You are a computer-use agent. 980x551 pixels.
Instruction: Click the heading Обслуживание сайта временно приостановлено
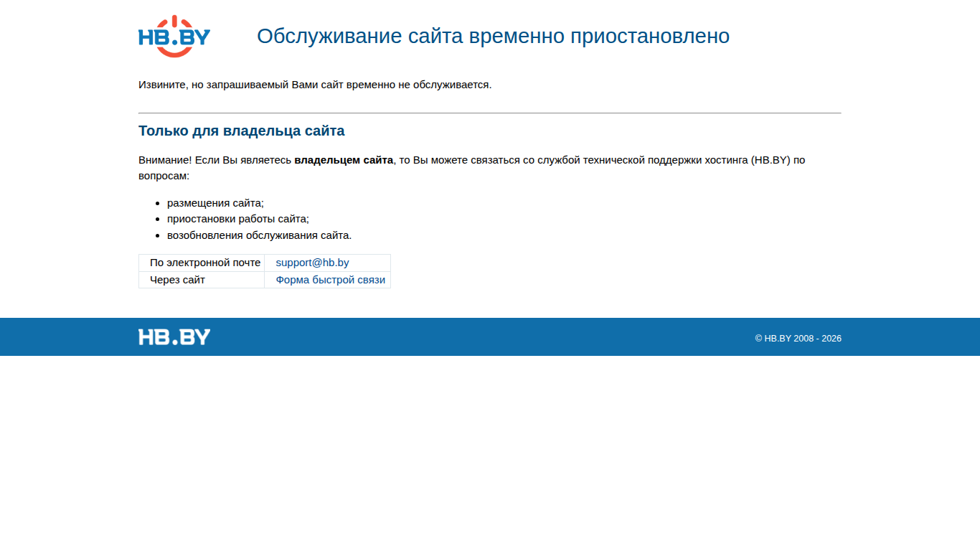(x=494, y=36)
